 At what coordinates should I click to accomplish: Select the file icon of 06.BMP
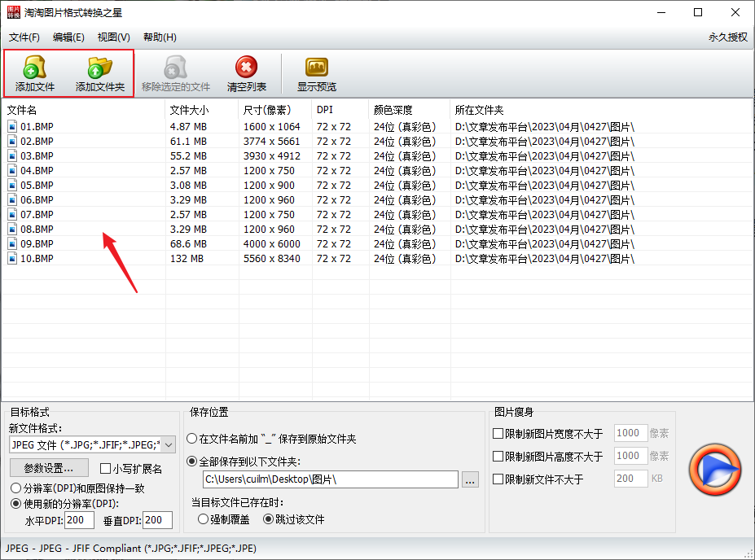point(12,200)
